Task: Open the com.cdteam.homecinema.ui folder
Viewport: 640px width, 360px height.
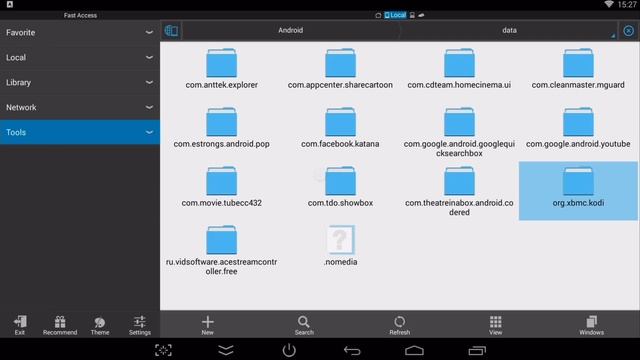Action: tap(459, 69)
